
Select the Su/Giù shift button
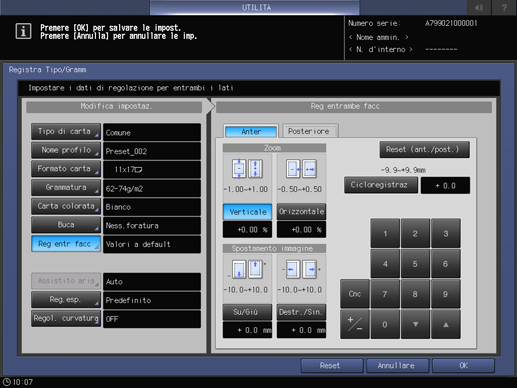pos(247,312)
